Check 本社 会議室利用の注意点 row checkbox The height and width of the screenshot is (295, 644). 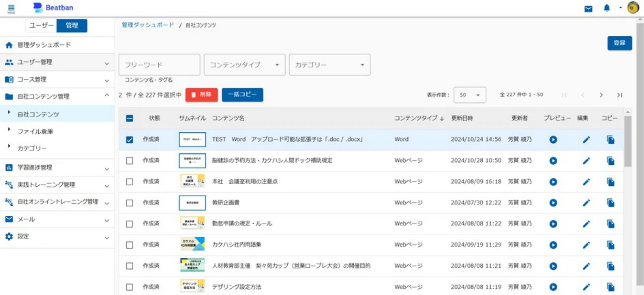coord(130,182)
